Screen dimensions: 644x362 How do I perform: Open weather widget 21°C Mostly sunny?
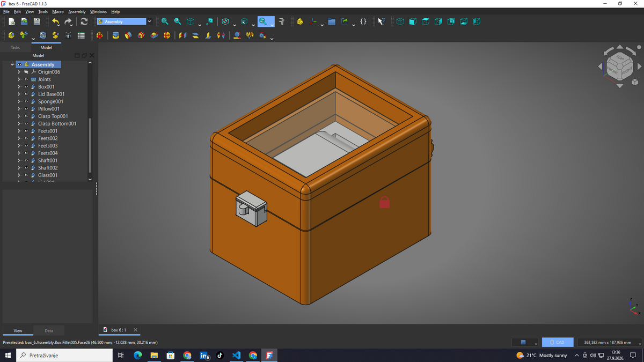[x=541, y=355]
